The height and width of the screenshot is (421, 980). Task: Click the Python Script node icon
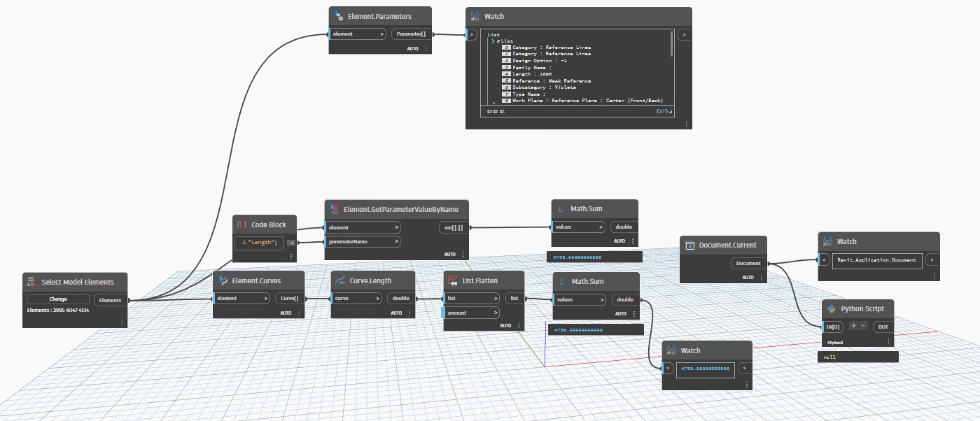[832, 308]
